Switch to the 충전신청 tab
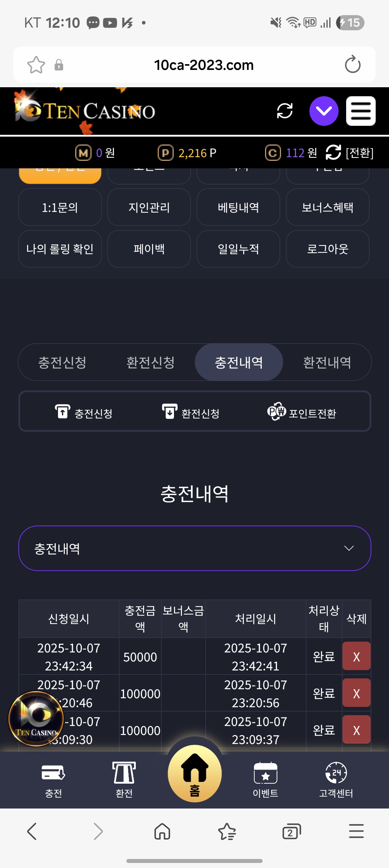 point(62,362)
